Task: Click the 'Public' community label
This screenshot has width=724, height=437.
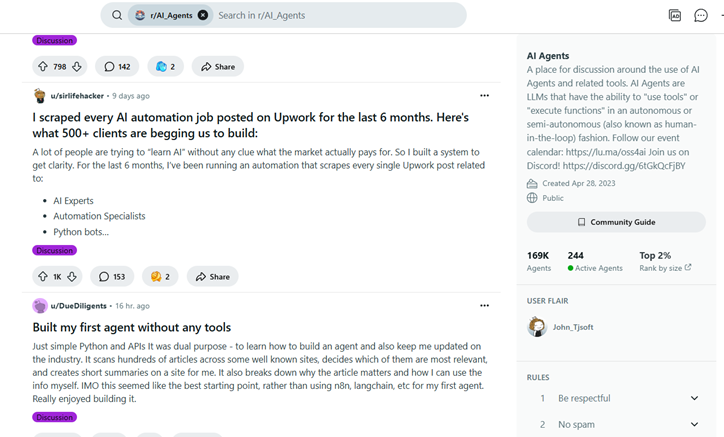Action: pos(553,198)
